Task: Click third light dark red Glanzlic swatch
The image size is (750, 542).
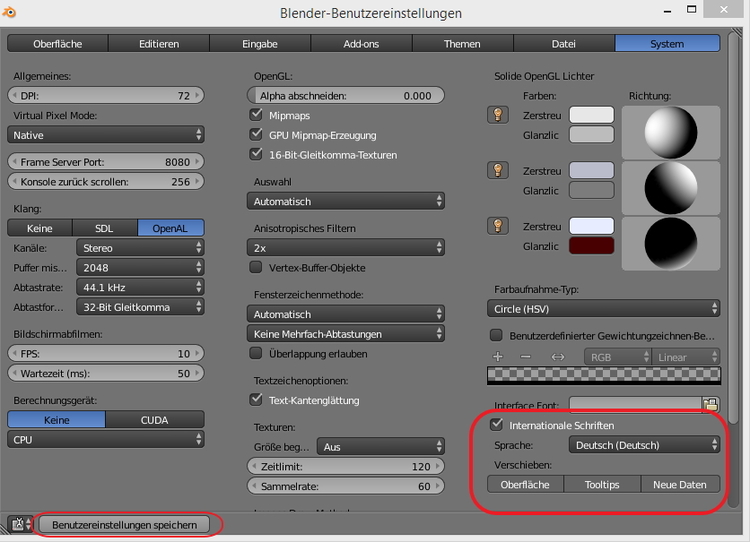Action: [592, 245]
